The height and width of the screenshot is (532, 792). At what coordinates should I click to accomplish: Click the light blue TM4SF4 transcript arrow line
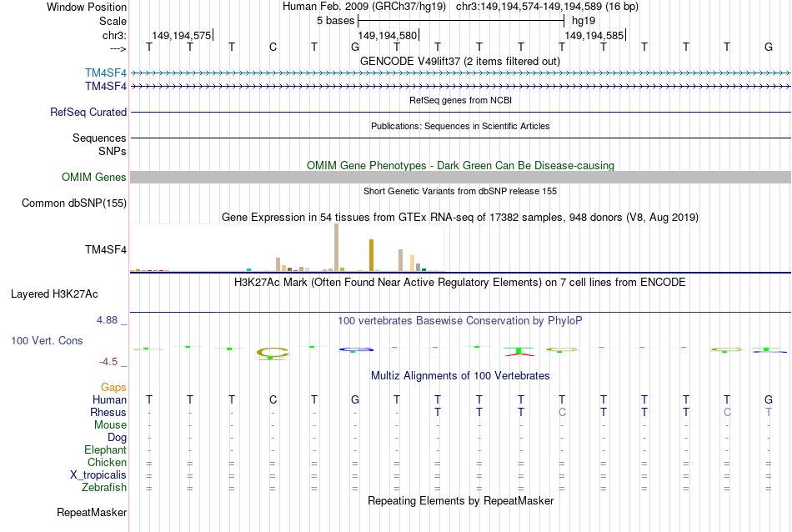tap(461, 73)
